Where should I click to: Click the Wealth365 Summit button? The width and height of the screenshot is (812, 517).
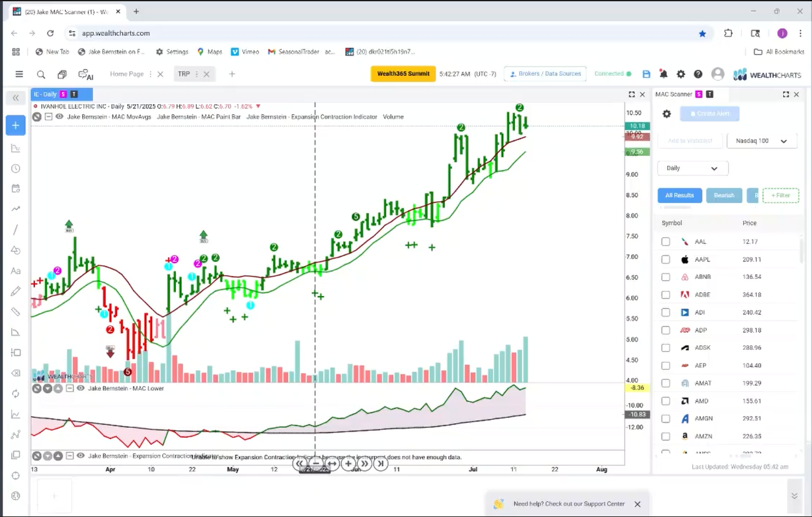[403, 74]
